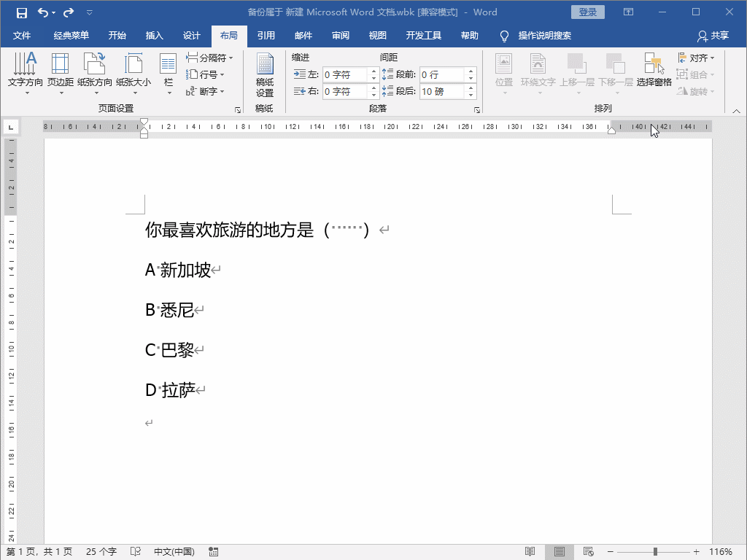Switch to Read Mode view in status bar
The image size is (747, 560).
coord(530,552)
